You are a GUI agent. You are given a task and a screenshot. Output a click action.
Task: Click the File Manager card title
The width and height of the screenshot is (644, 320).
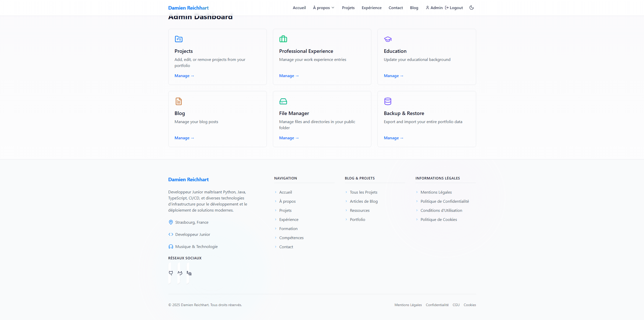point(294,113)
